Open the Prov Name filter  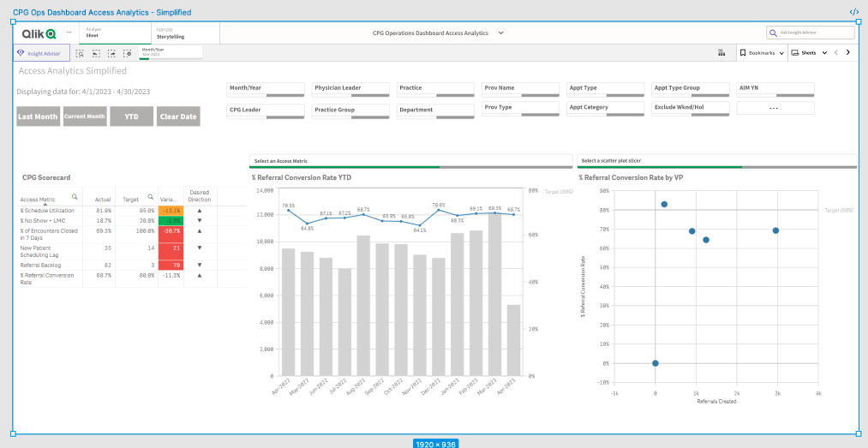click(x=521, y=89)
